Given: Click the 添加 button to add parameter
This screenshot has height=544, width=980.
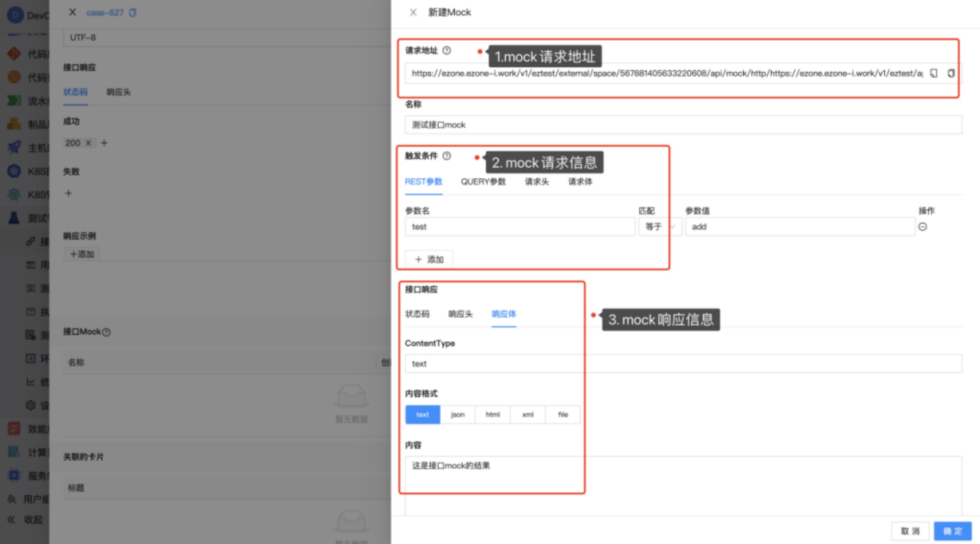Looking at the screenshot, I should [429, 260].
